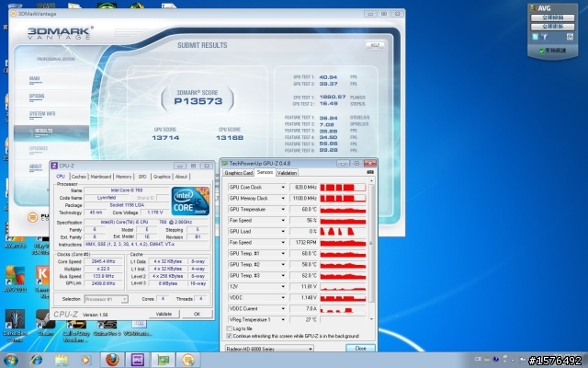Switch to GPU-Z taskbar button

tap(163, 360)
